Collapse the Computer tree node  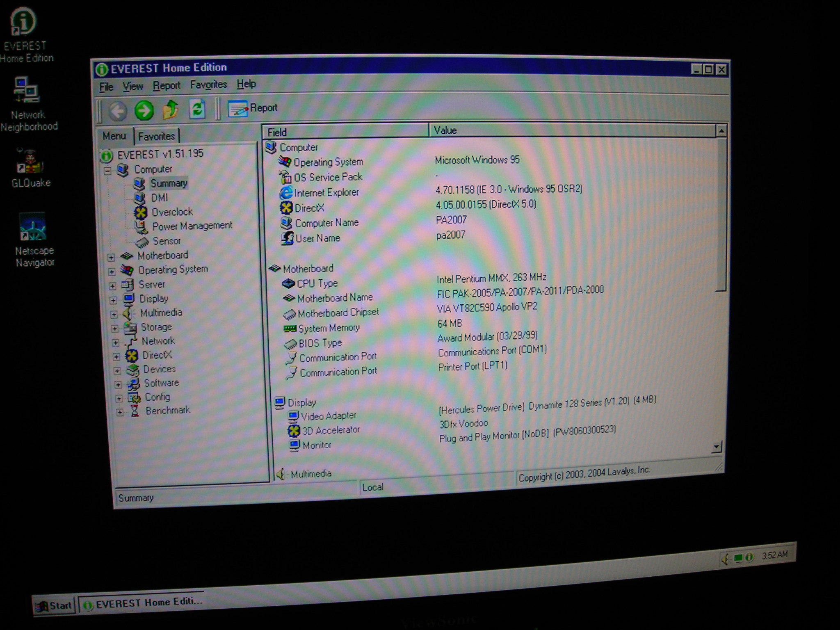tap(107, 171)
